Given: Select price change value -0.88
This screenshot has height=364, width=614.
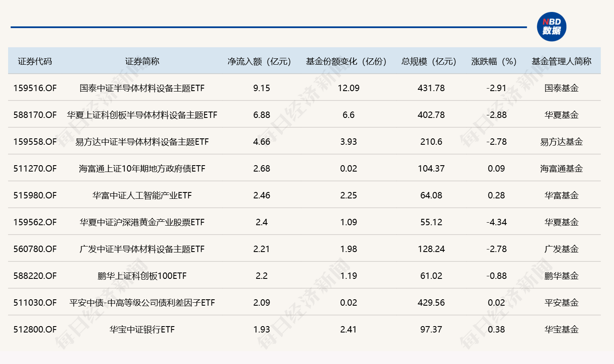Looking at the screenshot, I should pos(496,276).
